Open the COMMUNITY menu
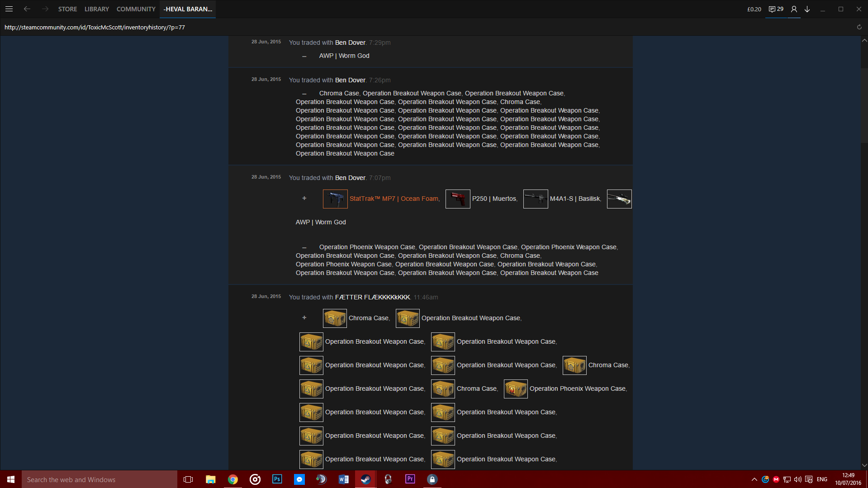 coord(136,9)
